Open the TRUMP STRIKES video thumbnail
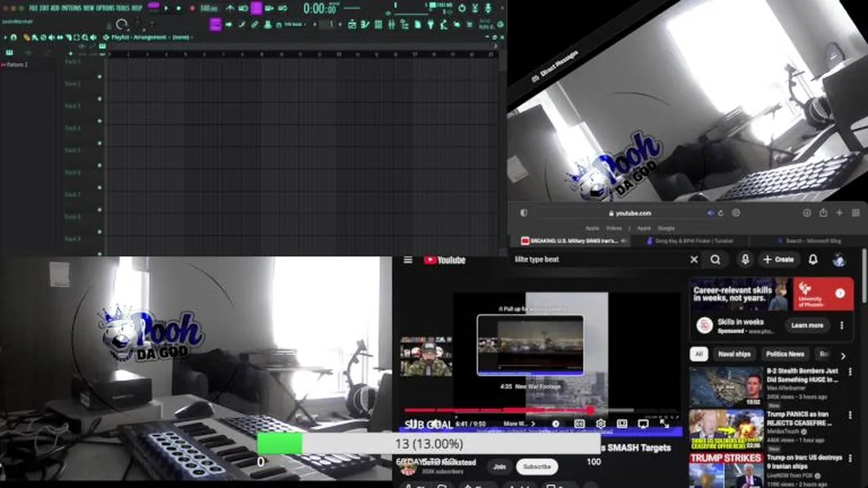Image resolution: width=868 pixels, height=488 pixels. (x=726, y=470)
